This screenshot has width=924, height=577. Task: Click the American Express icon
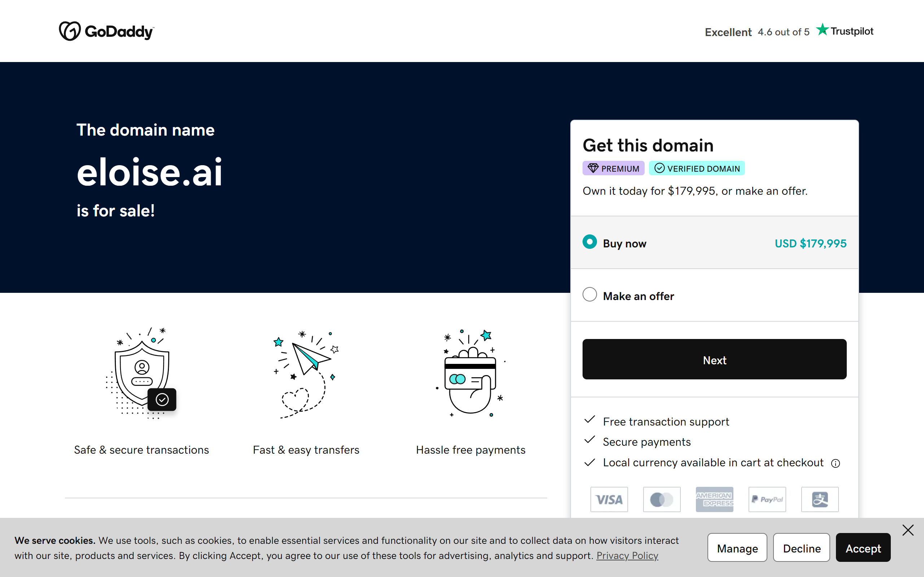click(714, 499)
